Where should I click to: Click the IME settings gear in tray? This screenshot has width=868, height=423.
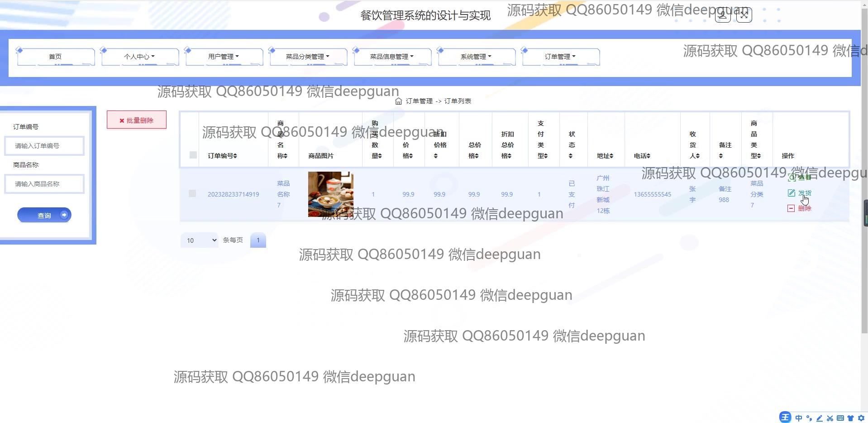(x=861, y=418)
